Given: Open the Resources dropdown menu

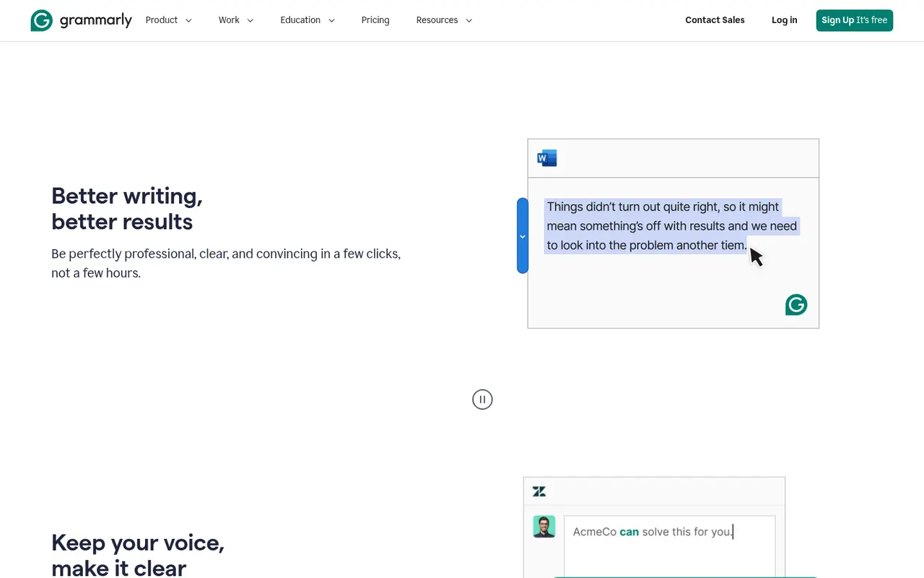Looking at the screenshot, I should click(444, 20).
